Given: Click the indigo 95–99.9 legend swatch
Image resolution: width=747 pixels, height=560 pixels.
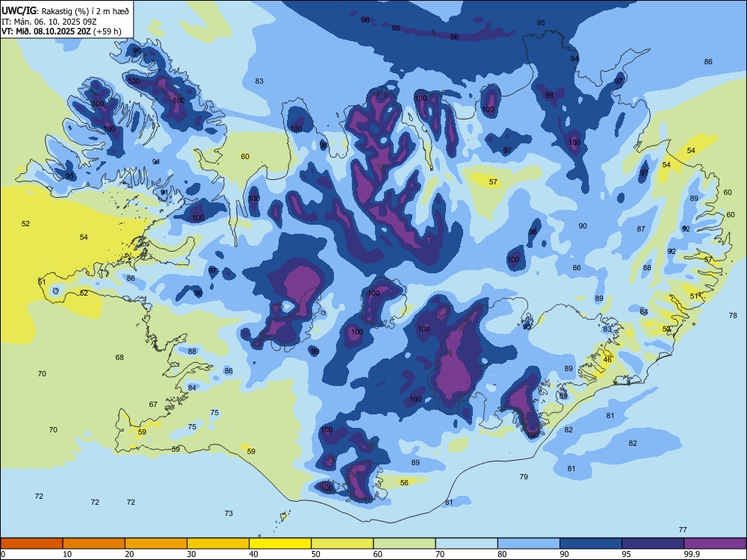Looking at the screenshot, I should (x=653, y=544).
